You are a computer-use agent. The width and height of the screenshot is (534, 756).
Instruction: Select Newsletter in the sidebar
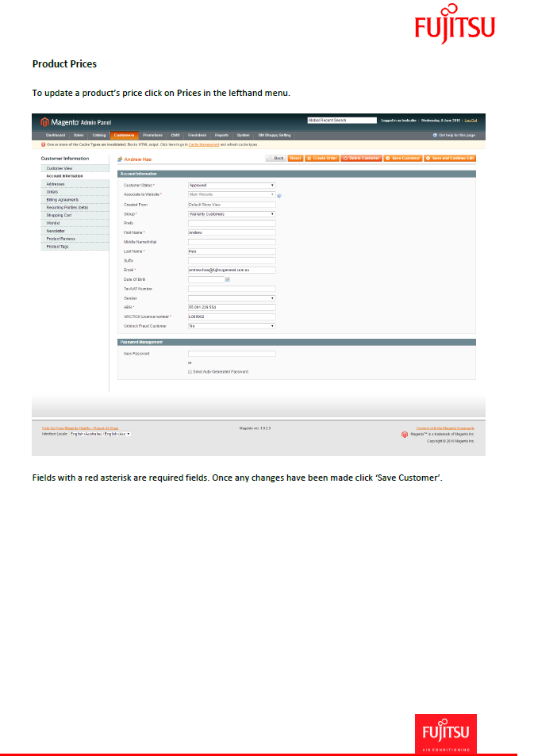click(x=75, y=231)
